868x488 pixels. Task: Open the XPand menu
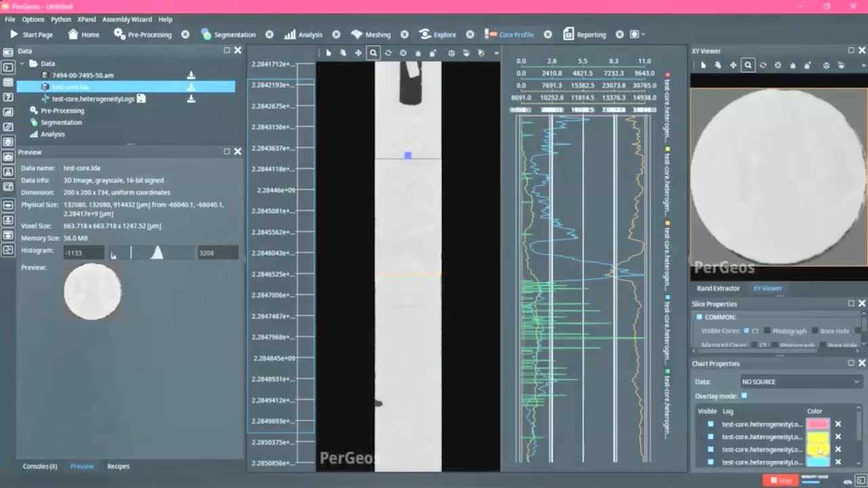tap(86, 20)
